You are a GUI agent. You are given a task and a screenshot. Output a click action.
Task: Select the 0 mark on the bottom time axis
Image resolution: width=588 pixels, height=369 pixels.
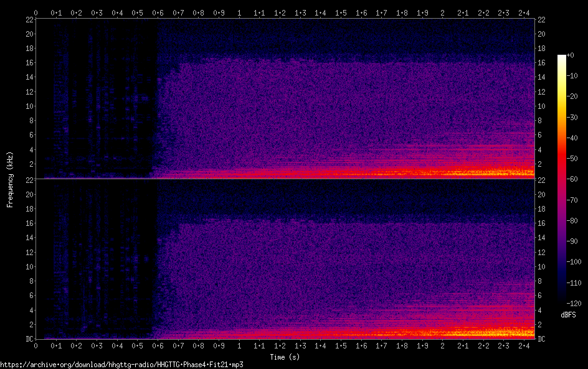[x=36, y=345]
